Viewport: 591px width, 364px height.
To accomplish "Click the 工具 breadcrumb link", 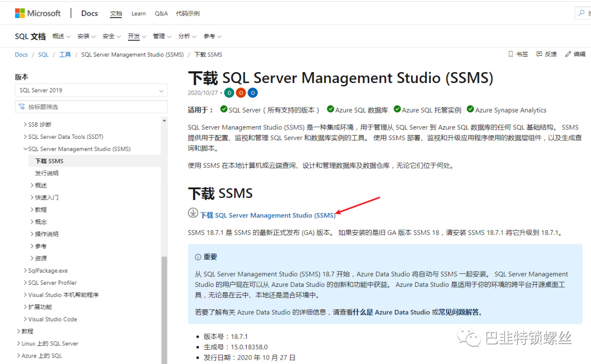I will [65, 55].
